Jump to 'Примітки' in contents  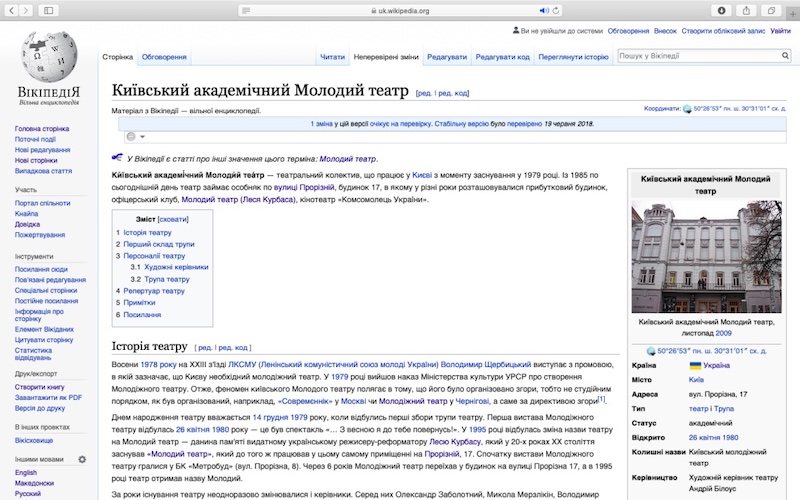(139, 303)
